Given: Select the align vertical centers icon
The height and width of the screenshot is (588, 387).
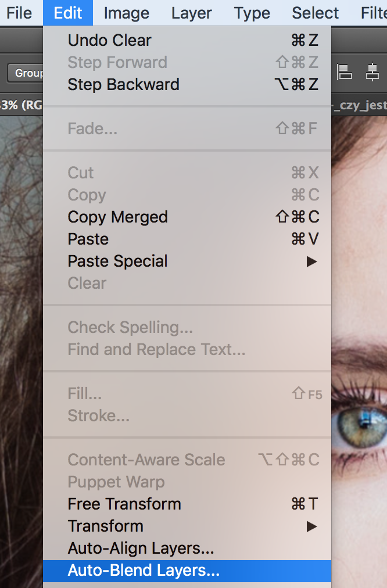Looking at the screenshot, I should (x=374, y=72).
